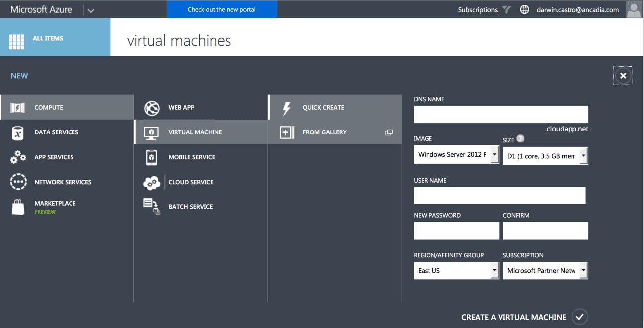
Task: Select the From Gallery option
Action: point(335,132)
